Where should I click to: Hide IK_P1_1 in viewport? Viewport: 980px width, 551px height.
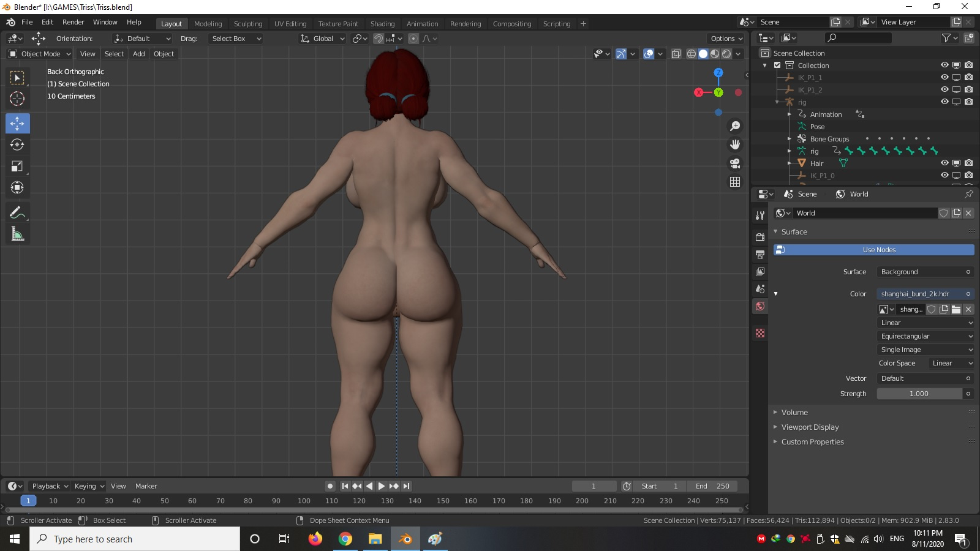coord(944,77)
